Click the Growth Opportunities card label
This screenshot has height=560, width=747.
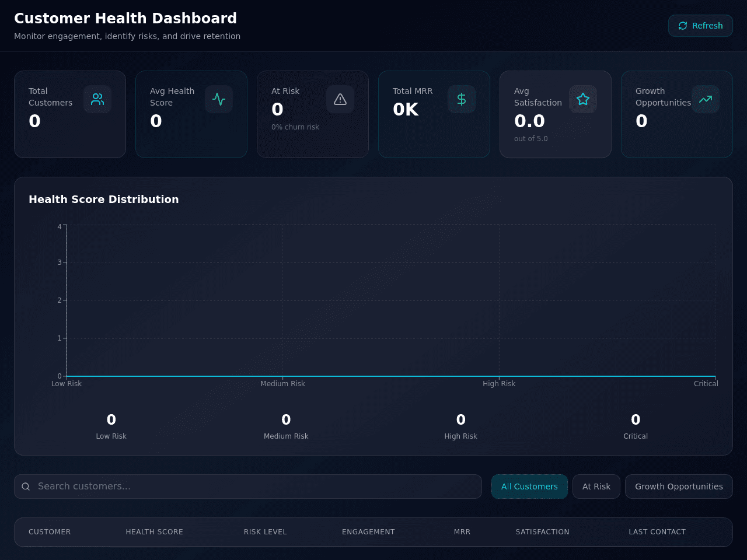point(663,97)
